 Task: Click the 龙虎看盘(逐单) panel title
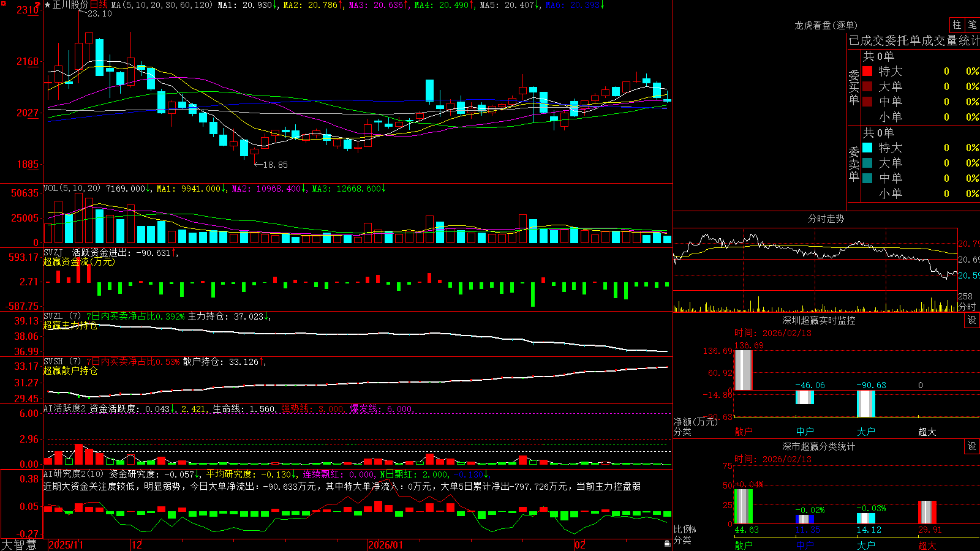point(826,25)
